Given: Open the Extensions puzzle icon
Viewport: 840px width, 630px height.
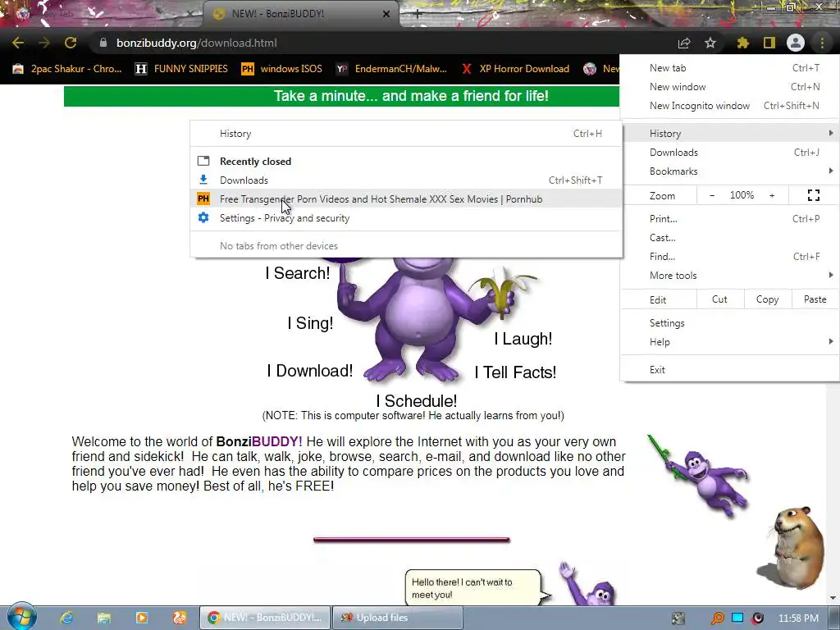Looking at the screenshot, I should click(742, 43).
